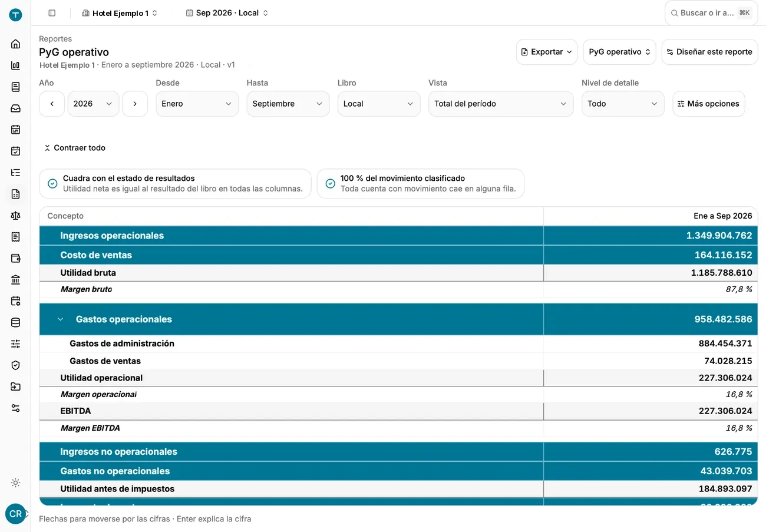Open the inbox tray icon in sidebar
The width and height of the screenshot is (766, 532).
click(x=16, y=108)
